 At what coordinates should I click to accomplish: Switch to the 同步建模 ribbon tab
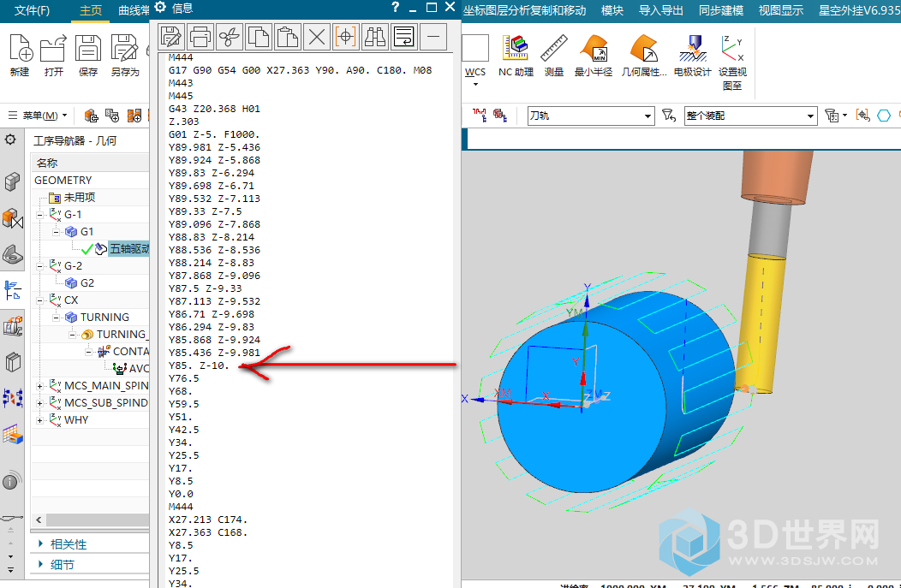tap(721, 10)
